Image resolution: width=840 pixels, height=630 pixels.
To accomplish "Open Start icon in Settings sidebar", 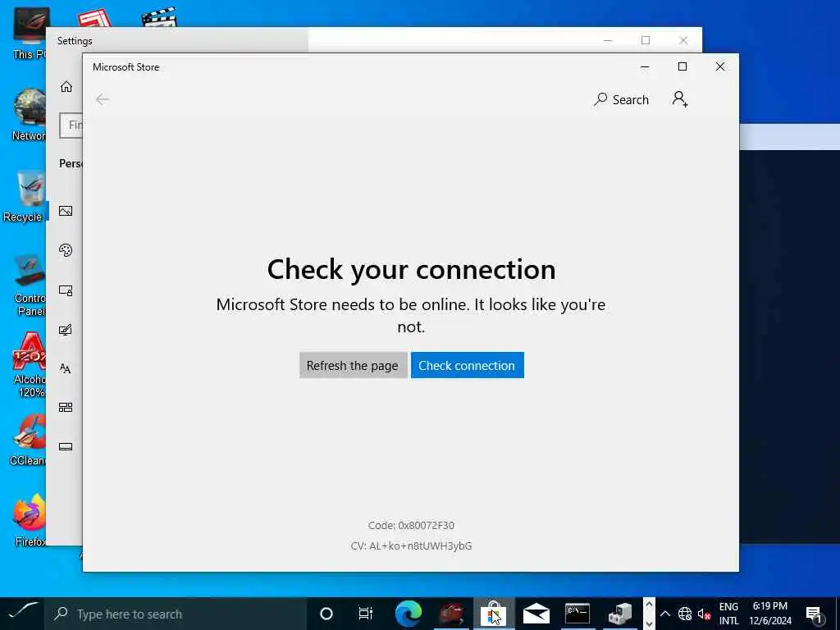I will point(66,408).
